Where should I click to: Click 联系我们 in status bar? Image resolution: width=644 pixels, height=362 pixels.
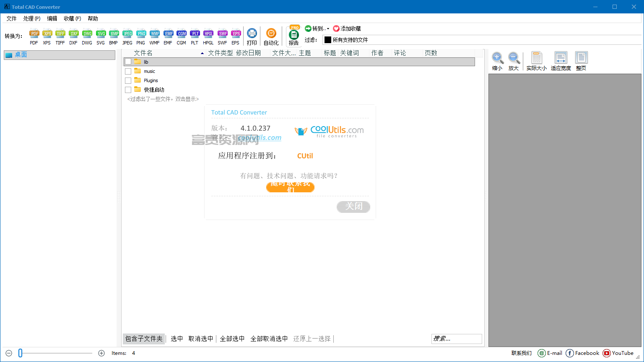(522, 353)
